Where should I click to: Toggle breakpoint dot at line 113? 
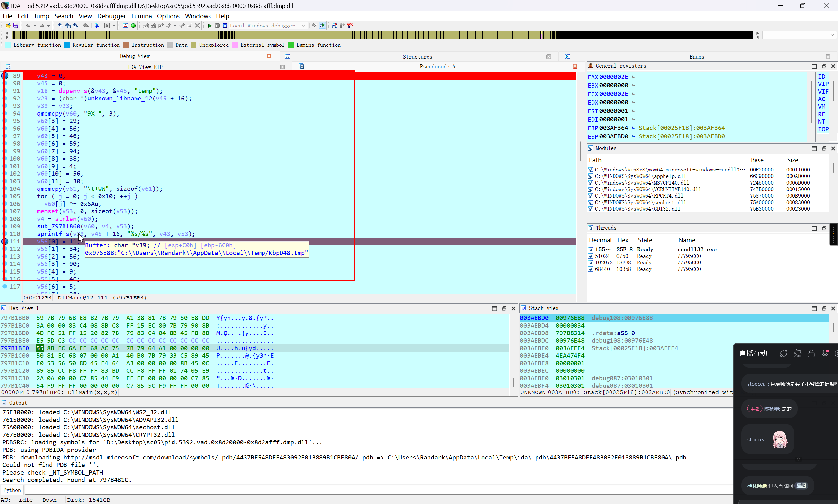click(x=5, y=256)
